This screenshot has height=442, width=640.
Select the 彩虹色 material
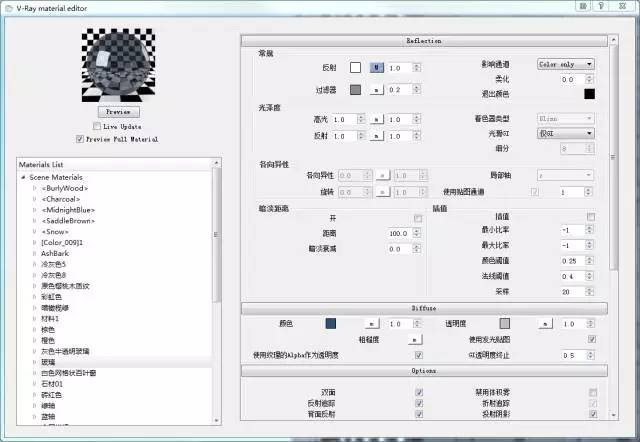click(51, 297)
